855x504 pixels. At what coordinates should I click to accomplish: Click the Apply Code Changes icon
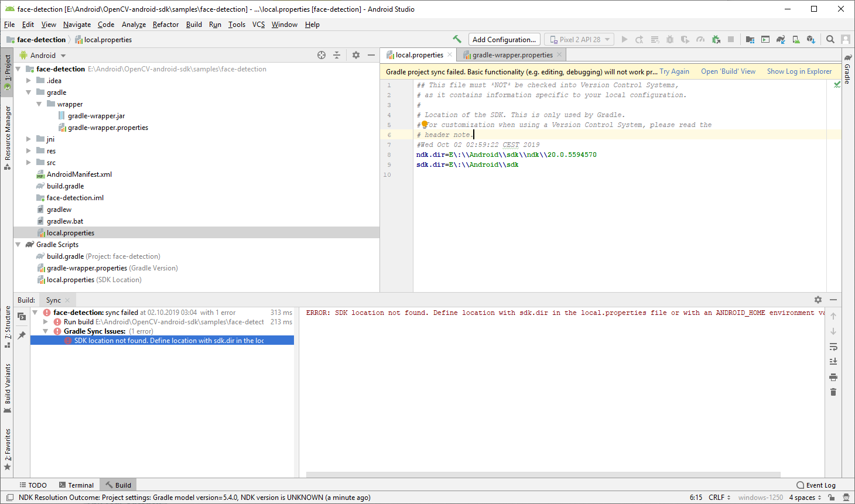[655, 39]
